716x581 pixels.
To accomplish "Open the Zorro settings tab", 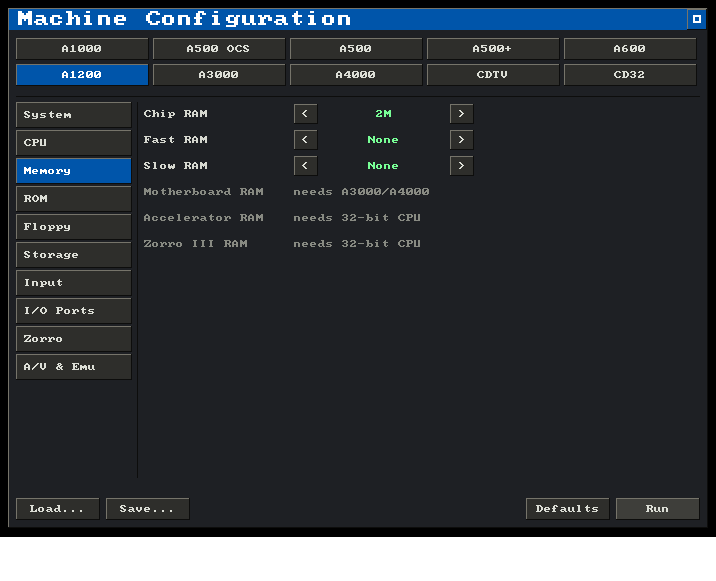I will pyautogui.click(x=74, y=339).
